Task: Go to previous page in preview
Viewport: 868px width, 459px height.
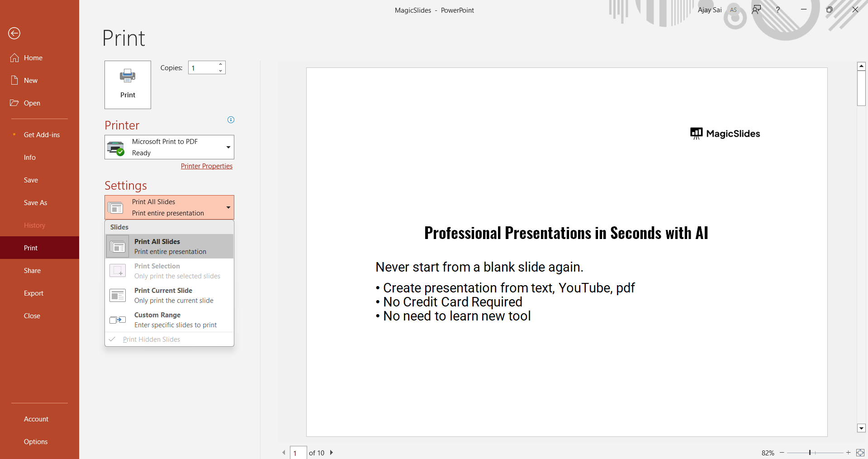Action: click(284, 452)
